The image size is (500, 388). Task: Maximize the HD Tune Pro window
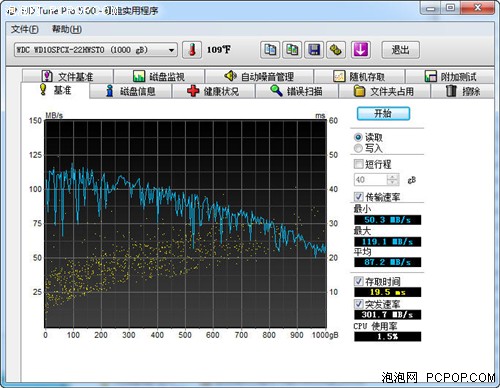click(450, 8)
